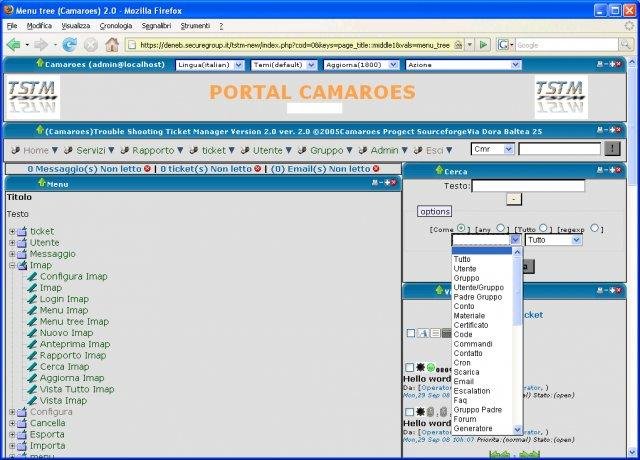Dismiss the 'ticket(s) Non letto' red icon
The image size is (640, 460).
pos(258,169)
